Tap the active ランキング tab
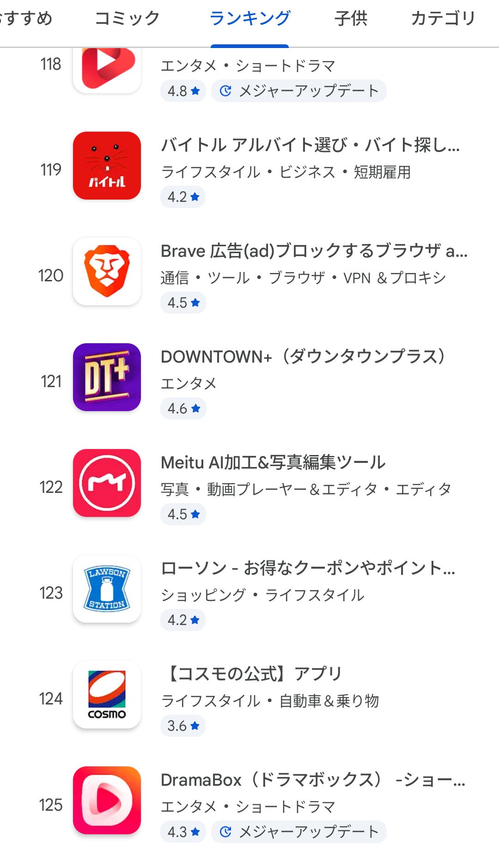The image size is (499, 868). coord(249,18)
